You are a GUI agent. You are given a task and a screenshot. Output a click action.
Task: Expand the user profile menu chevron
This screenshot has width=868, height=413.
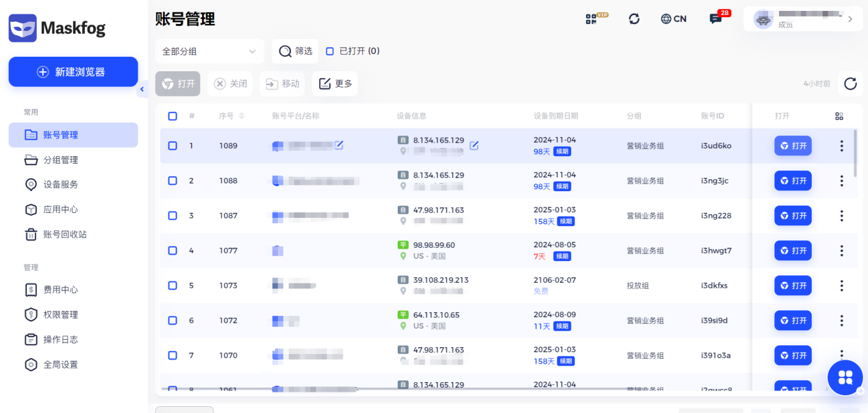(850, 19)
